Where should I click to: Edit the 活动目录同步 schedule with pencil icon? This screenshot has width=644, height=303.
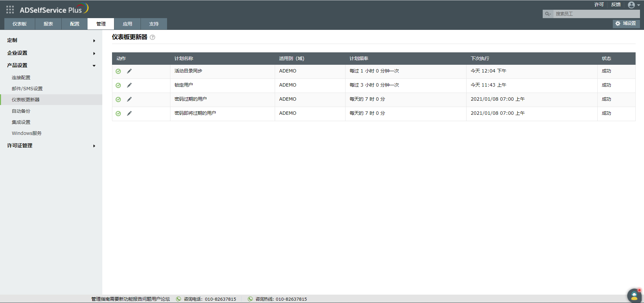tap(129, 71)
